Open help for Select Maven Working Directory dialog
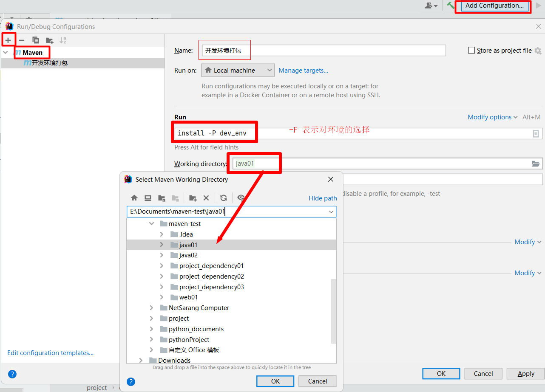The height and width of the screenshot is (392, 545). (x=131, y=381)
